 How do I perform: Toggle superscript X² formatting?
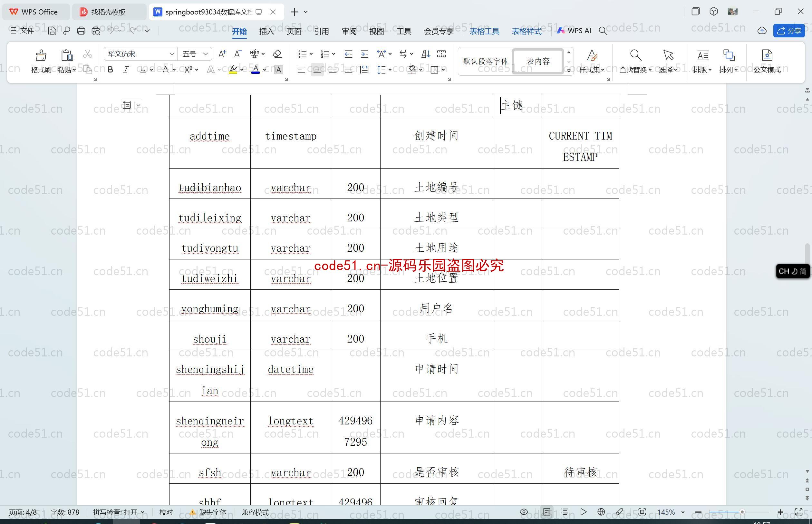pos(188,70)
